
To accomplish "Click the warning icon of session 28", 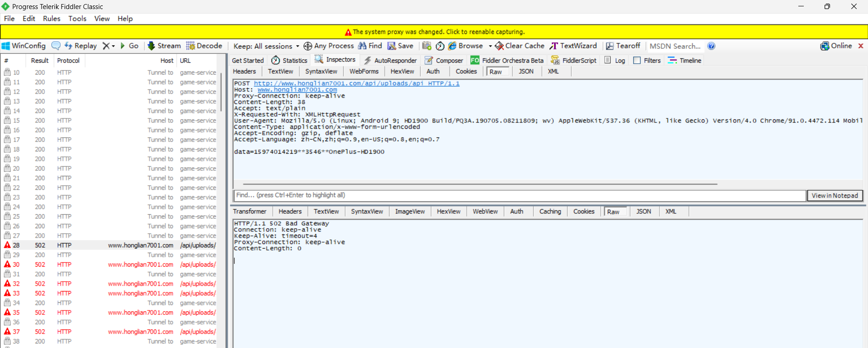I will (x=7, y=245).
